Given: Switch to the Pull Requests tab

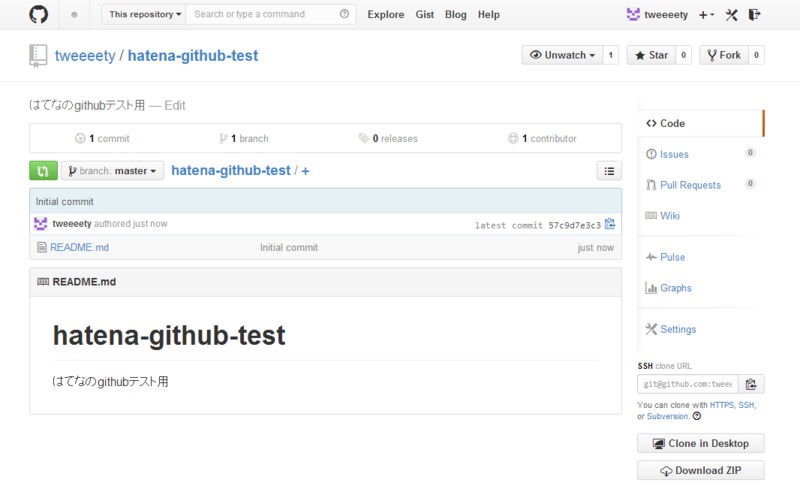Looking at the screenshot, I should coord(690,185).
